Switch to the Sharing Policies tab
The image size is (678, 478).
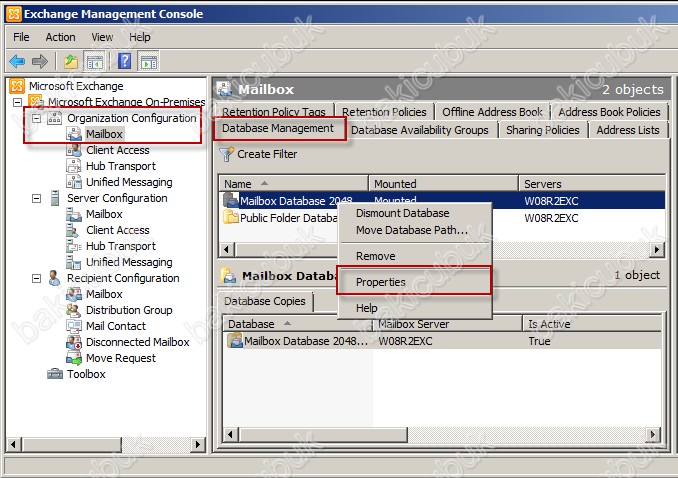(542, 130)
